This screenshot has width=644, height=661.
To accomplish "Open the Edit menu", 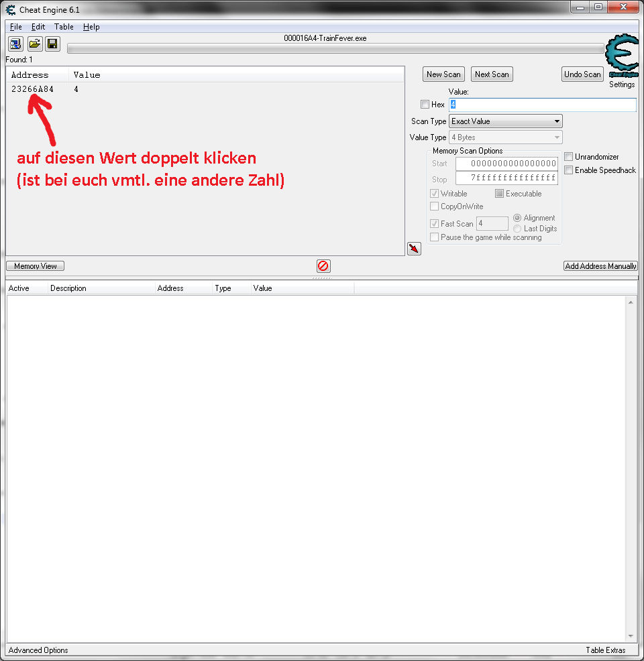I will (38, 27).
